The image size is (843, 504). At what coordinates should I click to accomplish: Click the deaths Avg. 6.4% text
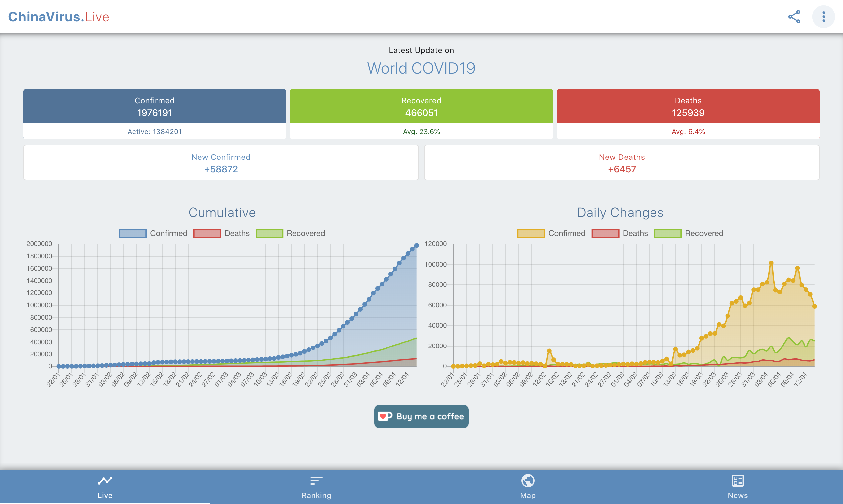pos(688,131)
